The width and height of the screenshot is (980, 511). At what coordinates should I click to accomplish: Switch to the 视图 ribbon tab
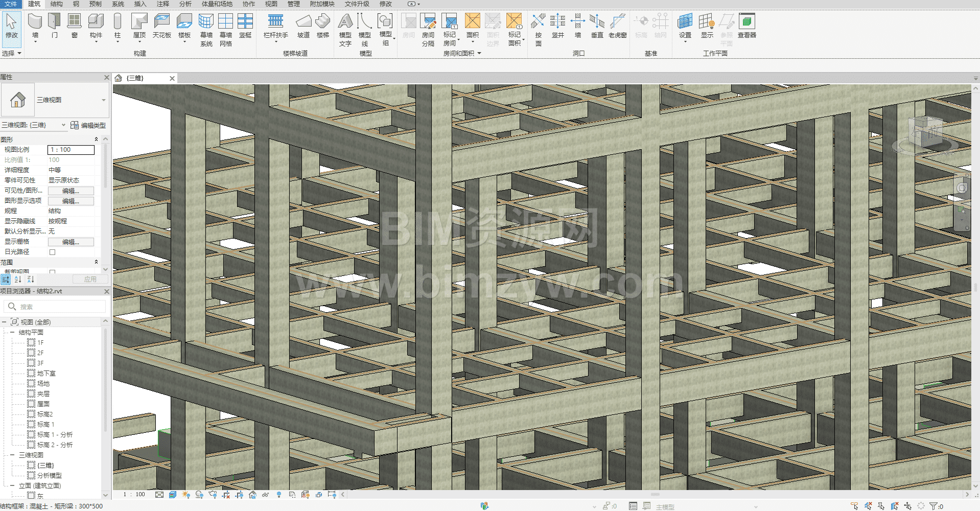pos(271,4)
